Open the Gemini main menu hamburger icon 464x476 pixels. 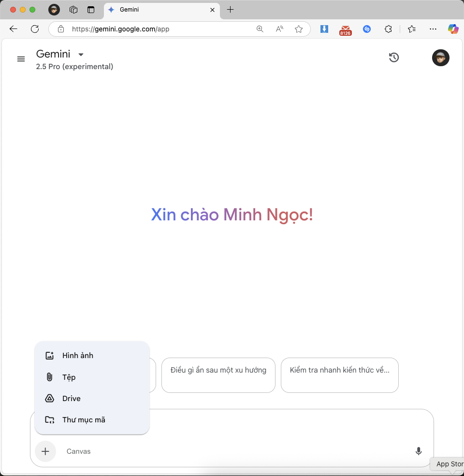(21, 58)
